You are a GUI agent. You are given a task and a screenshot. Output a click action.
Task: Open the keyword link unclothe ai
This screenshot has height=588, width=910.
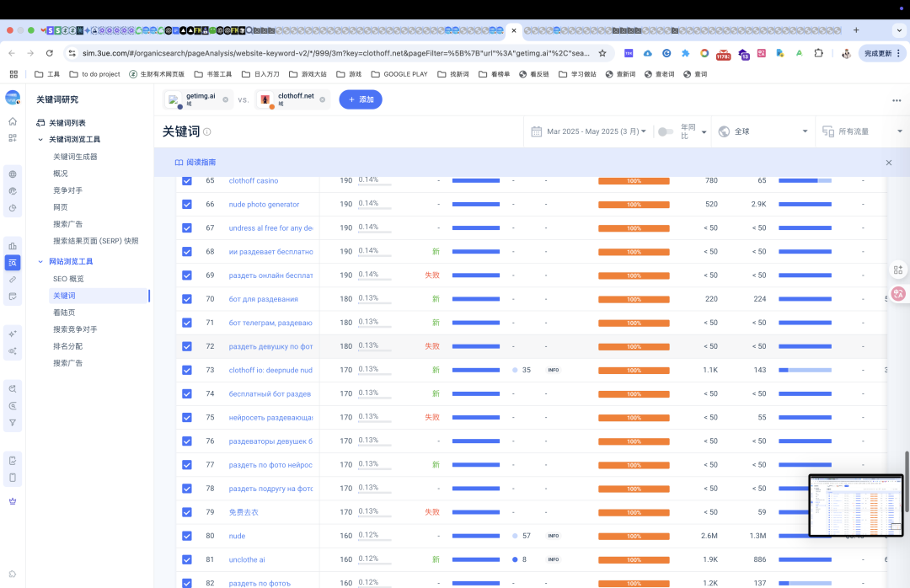247,559
